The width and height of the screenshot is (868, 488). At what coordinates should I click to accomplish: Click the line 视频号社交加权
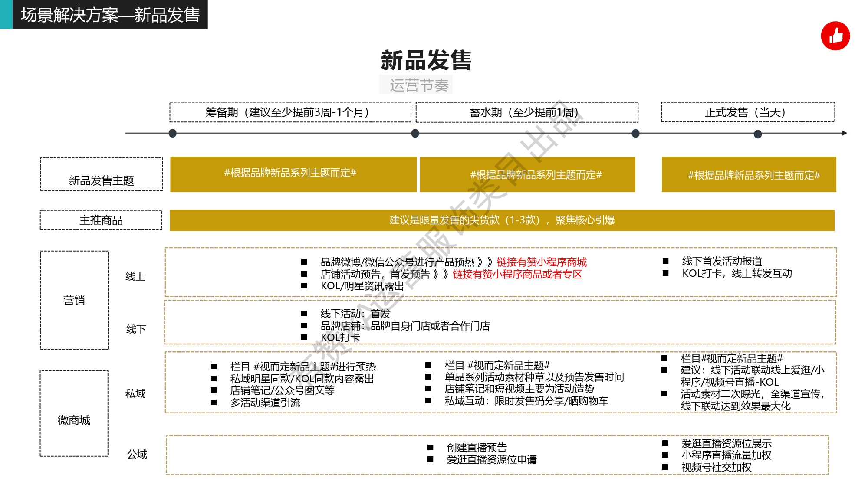pyautogui.click(x=717, y=467)
